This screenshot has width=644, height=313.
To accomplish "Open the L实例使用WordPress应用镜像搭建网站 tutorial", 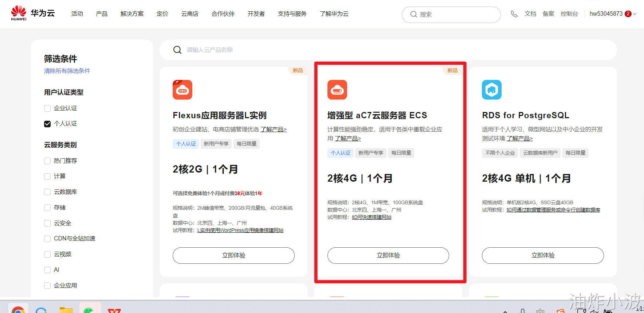I will point(240,231).
